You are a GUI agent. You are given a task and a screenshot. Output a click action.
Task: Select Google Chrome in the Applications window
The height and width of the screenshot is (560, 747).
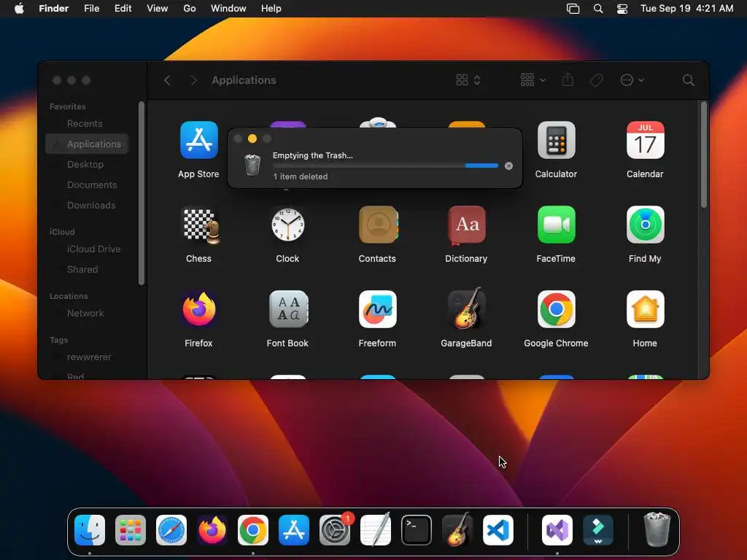(556, 309)
